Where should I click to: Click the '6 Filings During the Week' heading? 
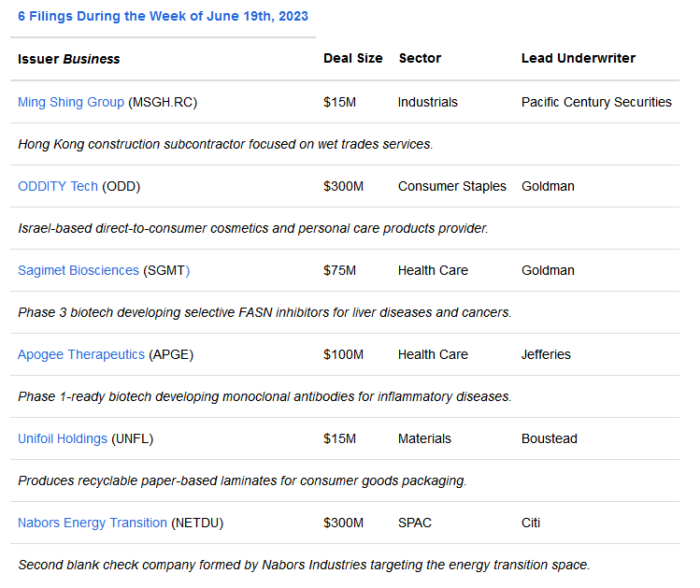(x=163, y=16)
